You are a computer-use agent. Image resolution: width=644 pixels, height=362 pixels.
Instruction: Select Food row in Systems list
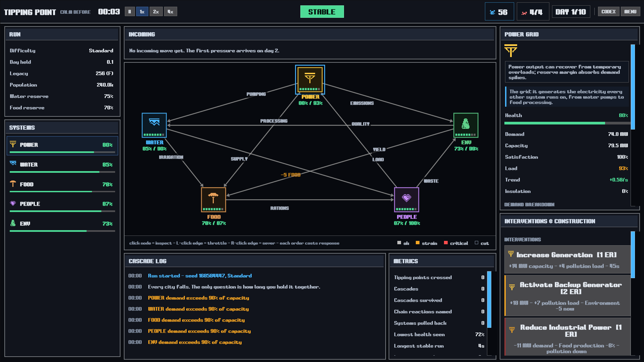pos(62,185)
